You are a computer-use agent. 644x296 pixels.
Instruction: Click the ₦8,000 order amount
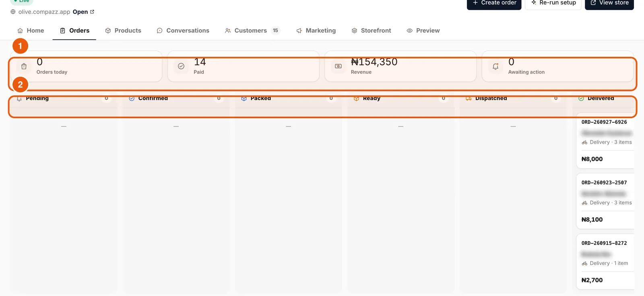(592, 159)
